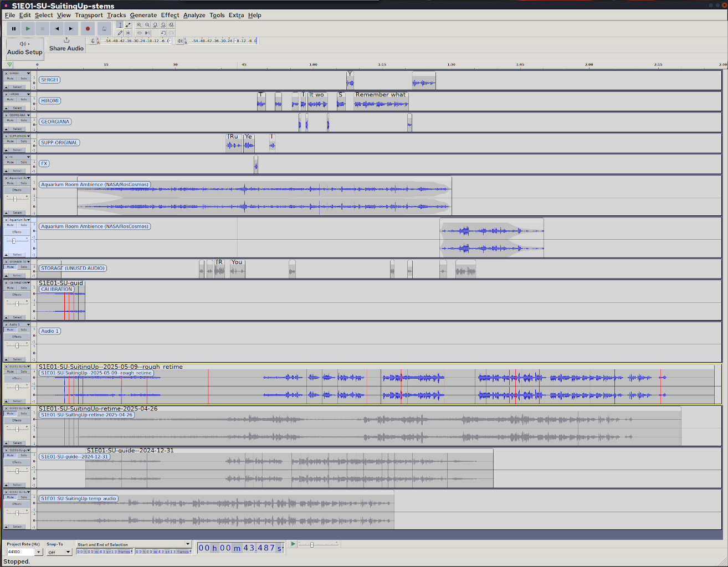The width and height of the screenshot is (728, 567).
Task: Open the Snap-To dropdown
Action: point(68,552)
